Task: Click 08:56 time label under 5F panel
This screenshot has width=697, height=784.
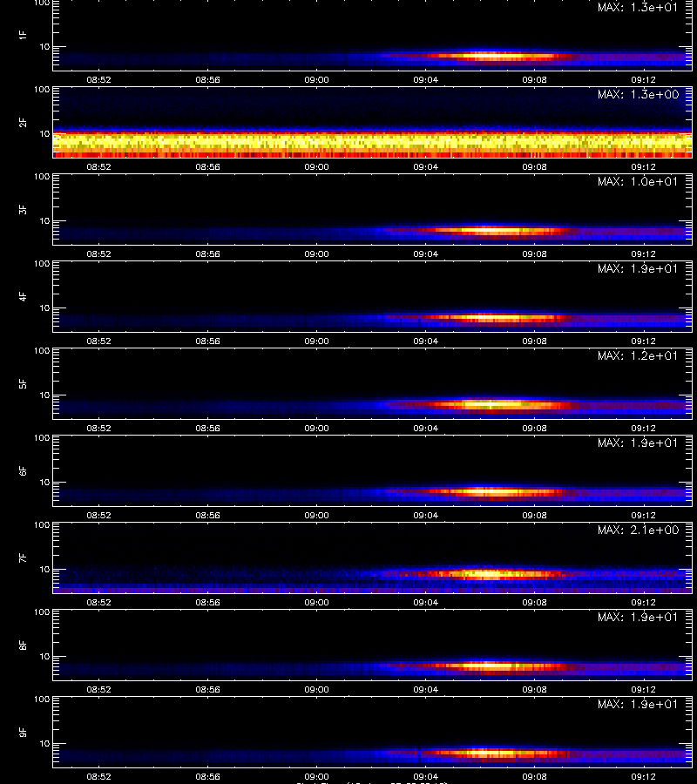Action: (x=207, y=429)
